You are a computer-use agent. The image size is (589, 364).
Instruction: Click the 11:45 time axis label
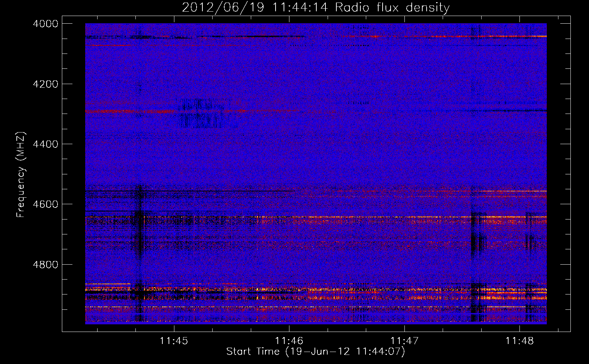[174, 341]
